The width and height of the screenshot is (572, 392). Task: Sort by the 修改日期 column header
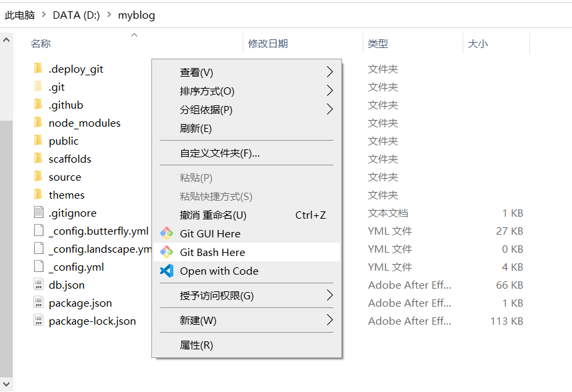[x=268, y=44]
